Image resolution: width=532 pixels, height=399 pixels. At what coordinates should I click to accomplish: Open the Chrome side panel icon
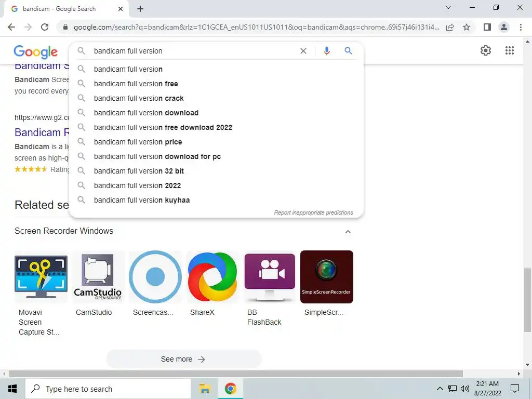tap(487, 27)
